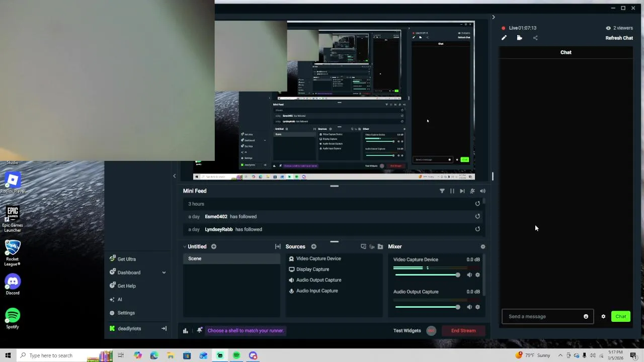This screenshot has height=362, width=644.
Task: Click the Refresh Chat button
Action: point(619,38)
